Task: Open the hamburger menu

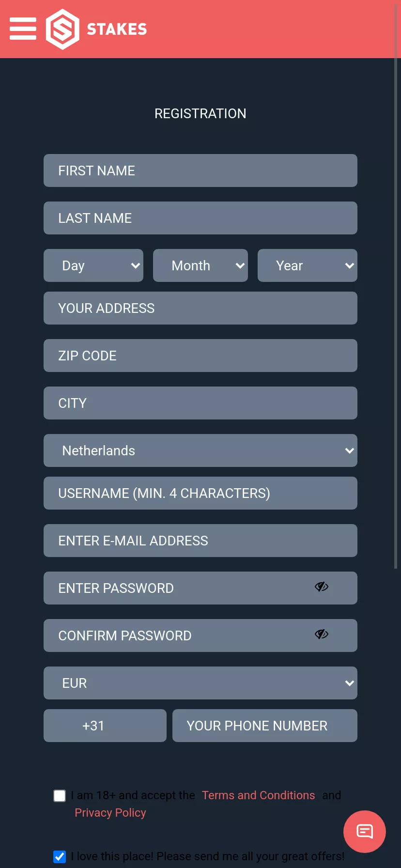Action: [x=23, y=29]
